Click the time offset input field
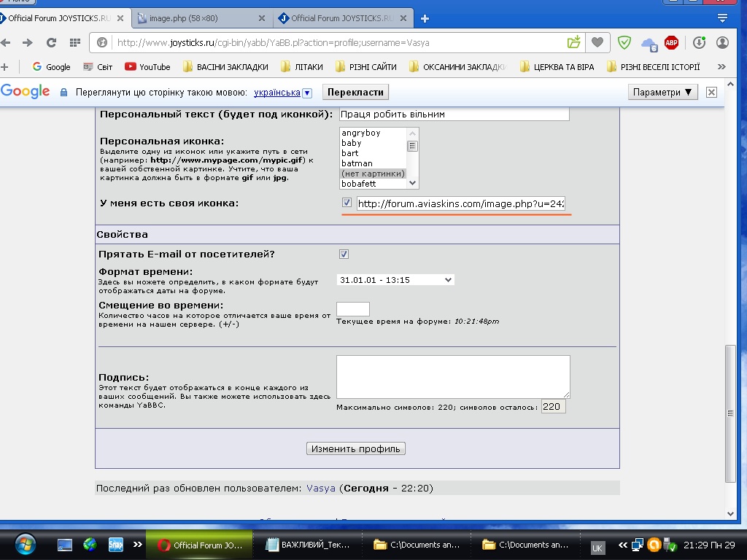Image resolution: width=747 pixels, height=560 pixels. (353, 308)
